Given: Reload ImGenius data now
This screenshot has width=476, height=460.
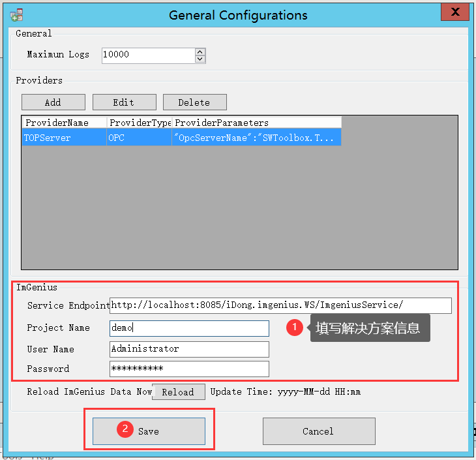Looking at the screenshot, I should click(178, 392).
